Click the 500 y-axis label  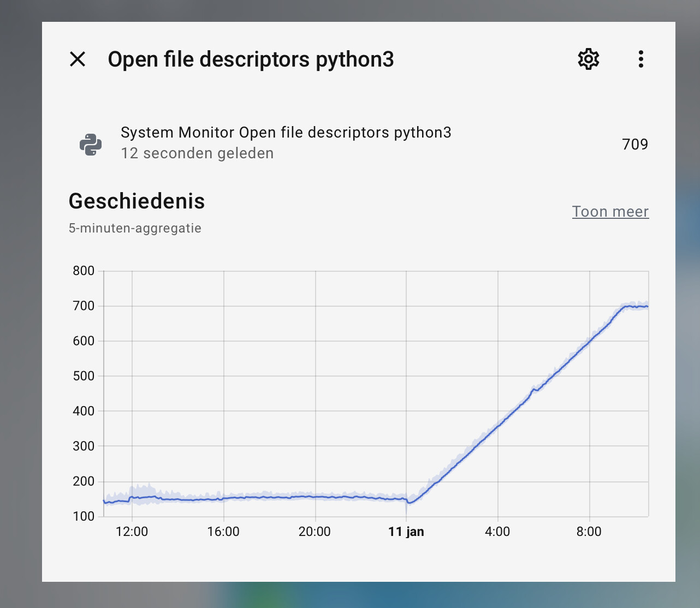coord(84,376)
